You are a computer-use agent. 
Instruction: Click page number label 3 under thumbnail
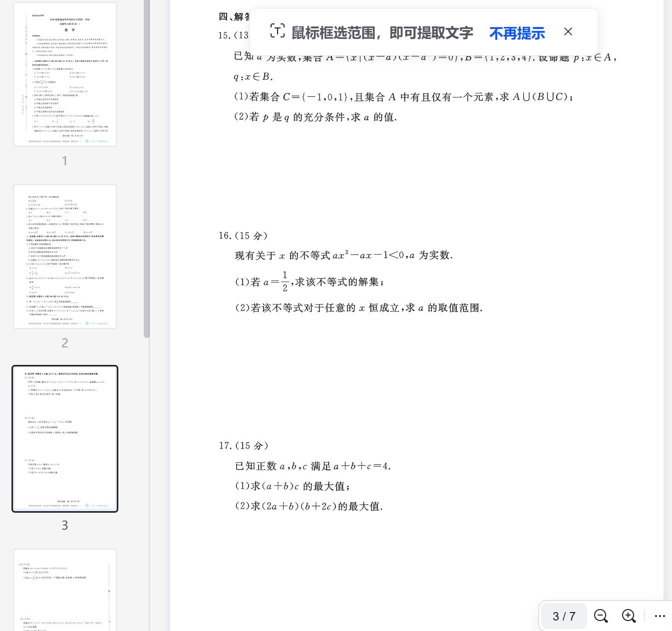(64, 525)
